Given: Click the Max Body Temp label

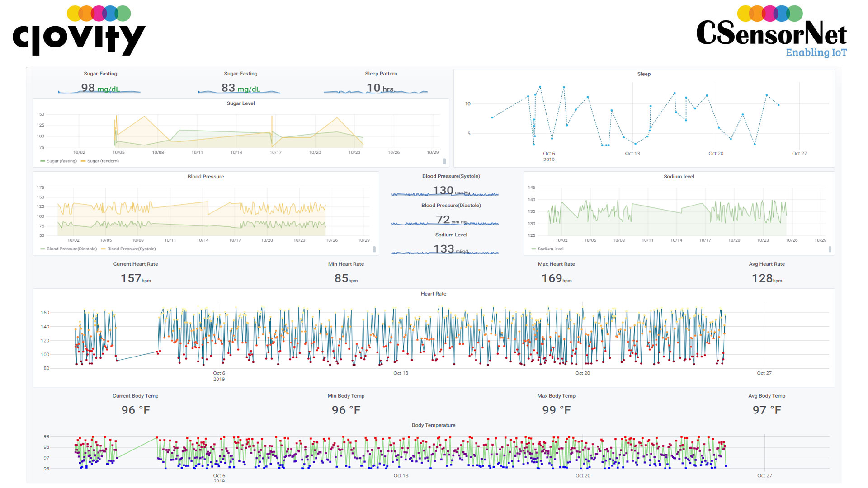Looking at the screenshot, I should click(556, 396).
